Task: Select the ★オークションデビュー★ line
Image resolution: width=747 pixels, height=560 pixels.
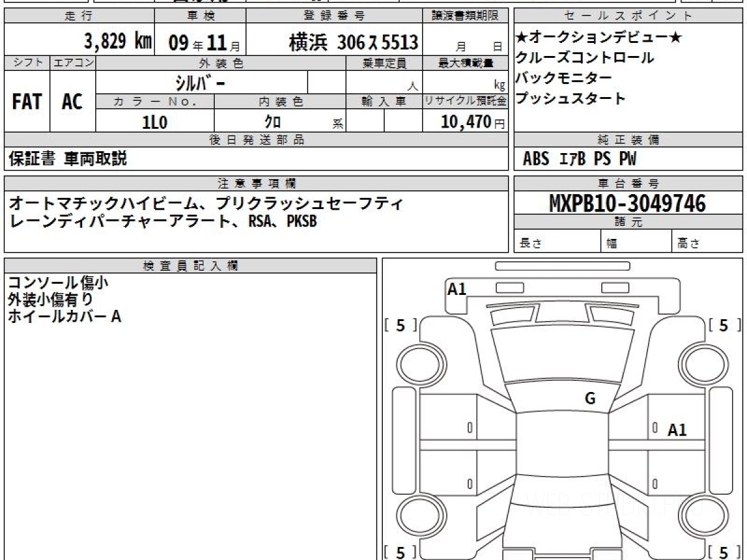Action: 599,38
